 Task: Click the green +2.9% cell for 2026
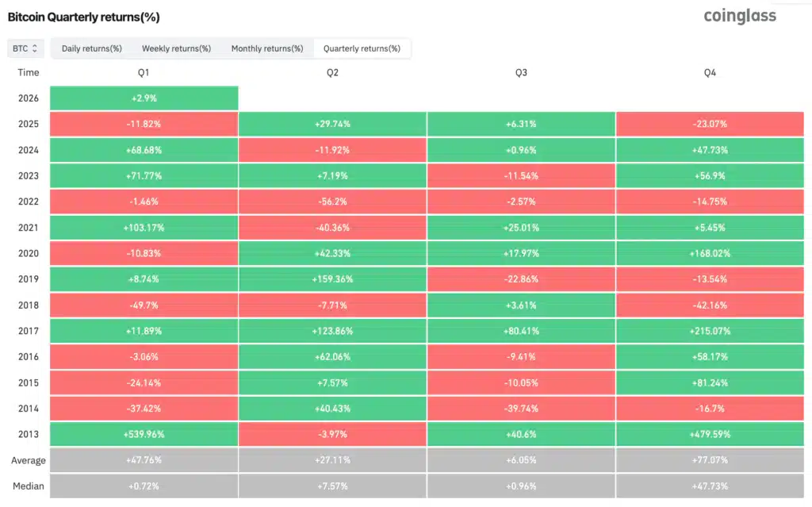[x=144, y=98]
